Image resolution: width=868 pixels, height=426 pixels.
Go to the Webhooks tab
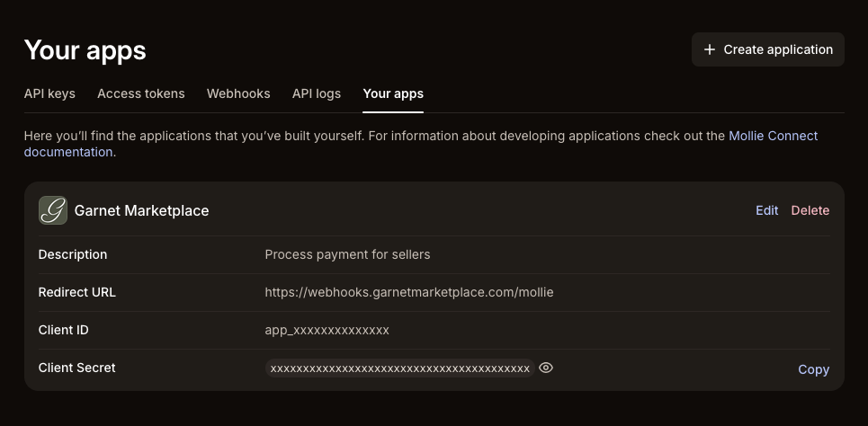tap(238, 93)
